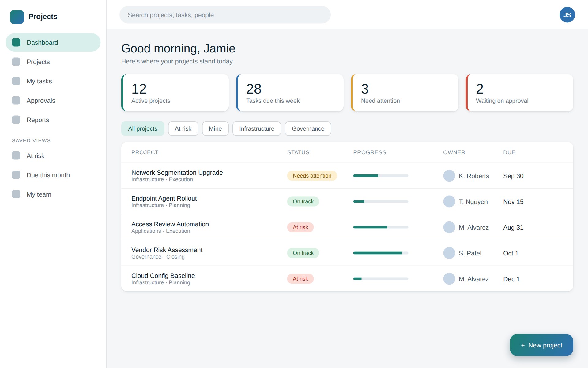Select the All projects filter

point(143,128)
